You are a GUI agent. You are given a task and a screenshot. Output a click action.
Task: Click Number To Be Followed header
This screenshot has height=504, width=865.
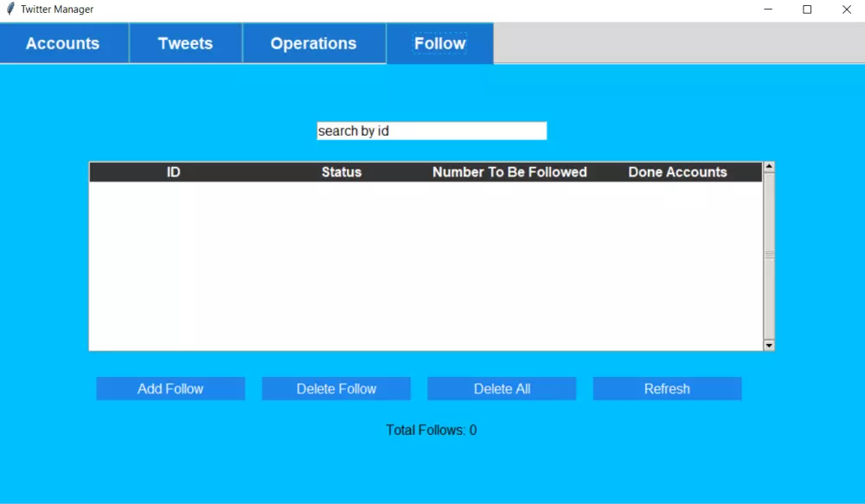(509, 172)
